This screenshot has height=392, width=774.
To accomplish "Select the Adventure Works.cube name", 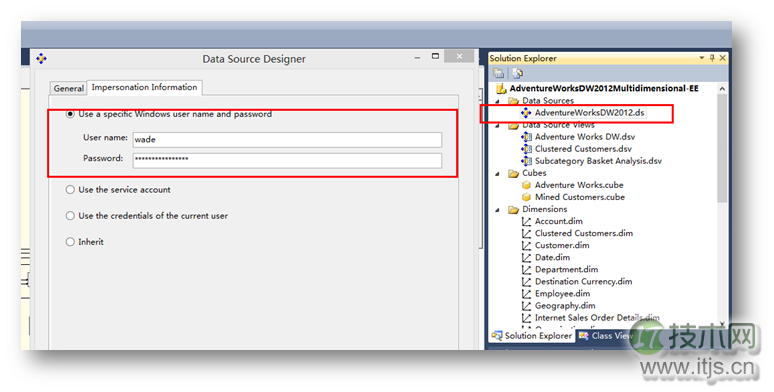I will point(579,185).
